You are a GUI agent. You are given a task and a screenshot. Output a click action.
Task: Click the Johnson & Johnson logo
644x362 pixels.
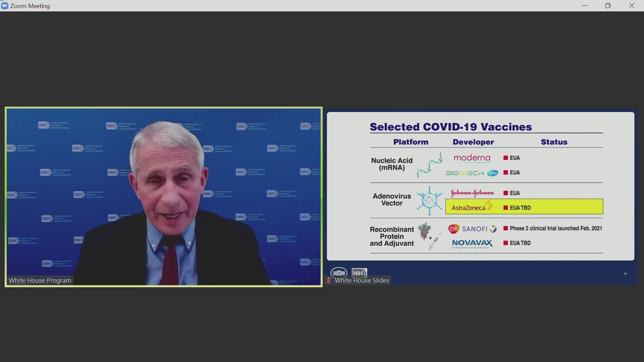(x=472, y=193)
